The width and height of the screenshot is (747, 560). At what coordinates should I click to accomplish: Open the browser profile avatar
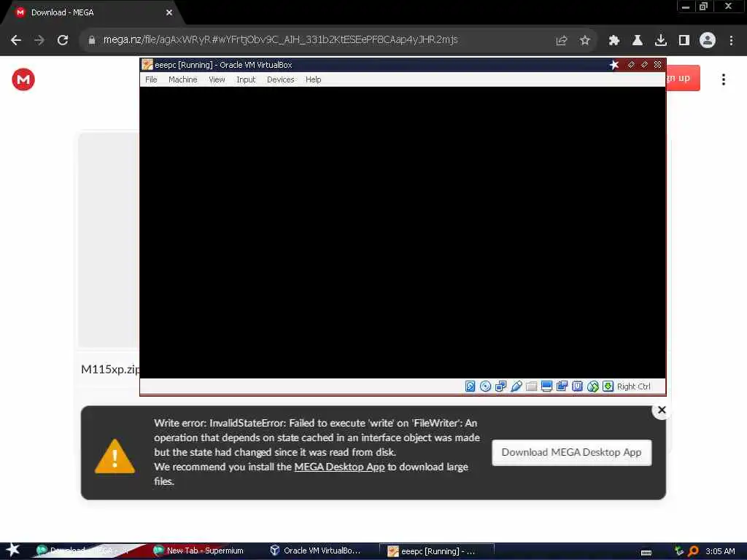tap(708, 41)
